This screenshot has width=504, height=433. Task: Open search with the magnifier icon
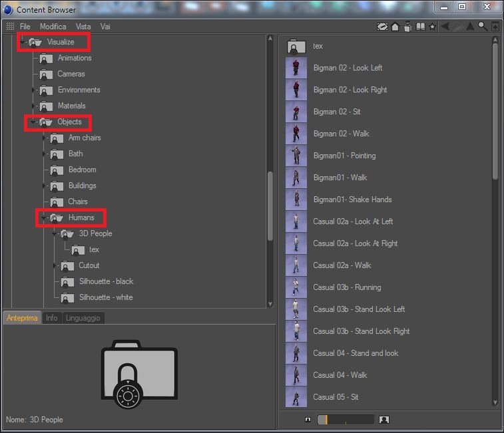tap(483, 27)
